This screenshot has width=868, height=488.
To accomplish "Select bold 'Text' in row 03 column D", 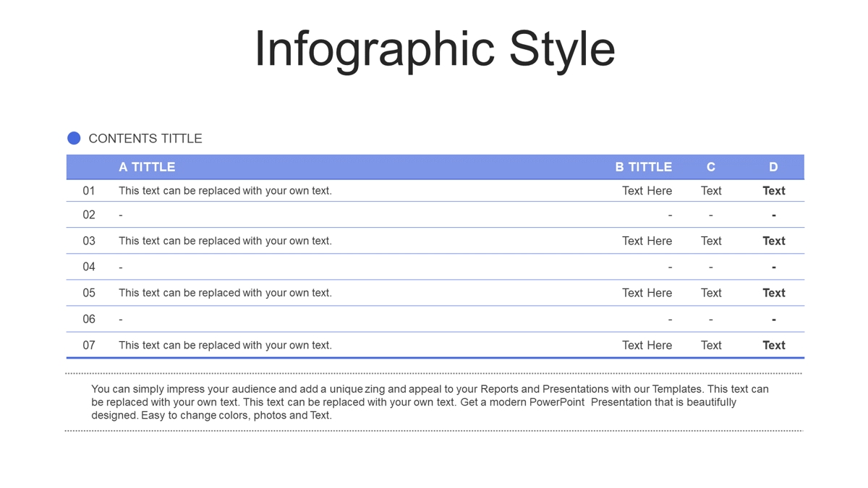I will pyautogui.click(x=774, y=241).
